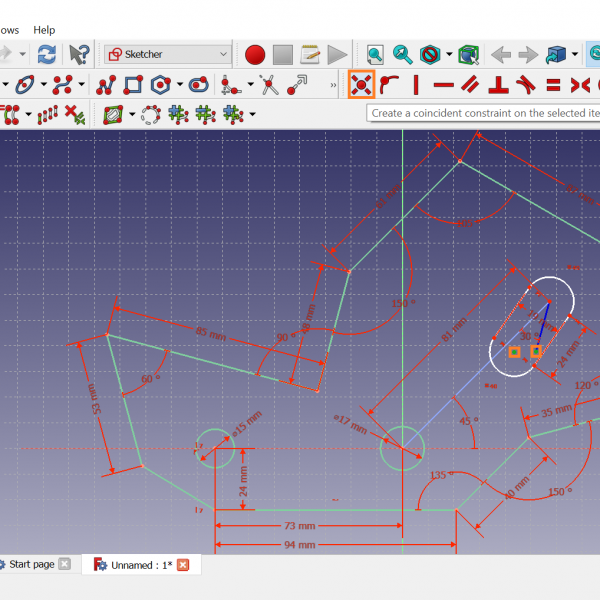The image size is (600, 600).
Task: Click the coincident constraint tool
Action: (x=360, y=85)
